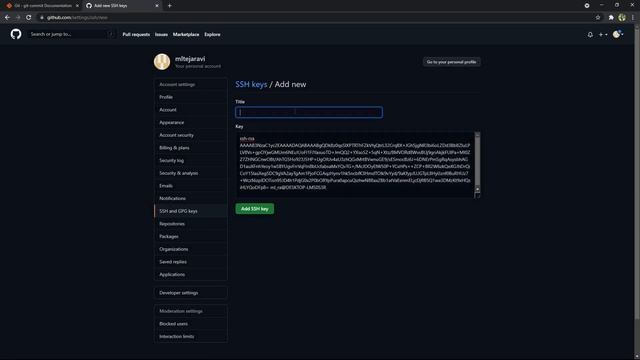The width and height of the screenshot is (640, 360).
Task: Click the site lock icon in address bar
Action: tap(42, 18)
